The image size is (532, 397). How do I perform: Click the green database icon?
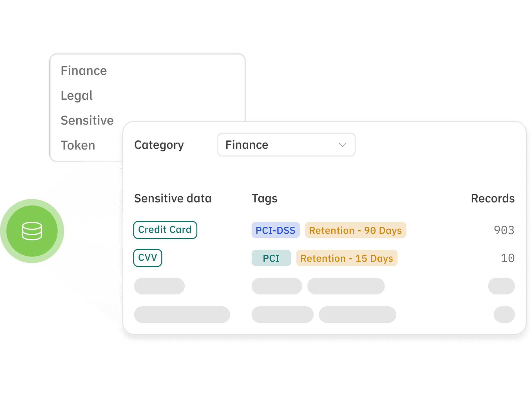click(32, 231)
